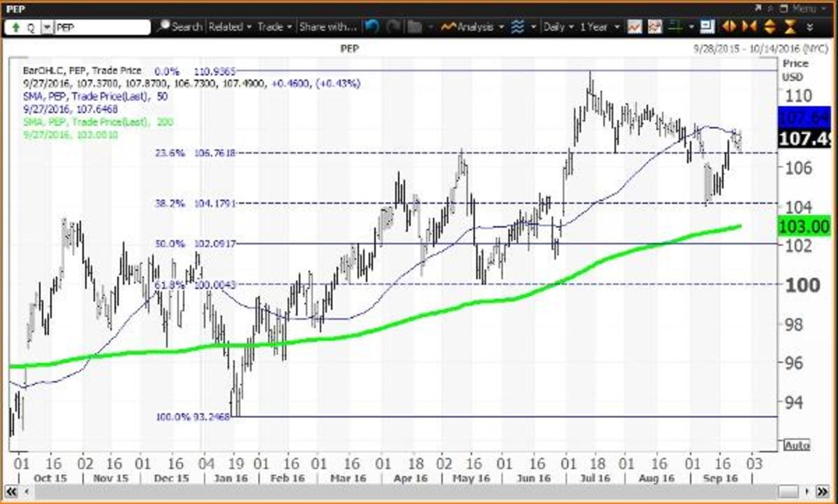Open the Trade menu

click(x=274, y=27)
